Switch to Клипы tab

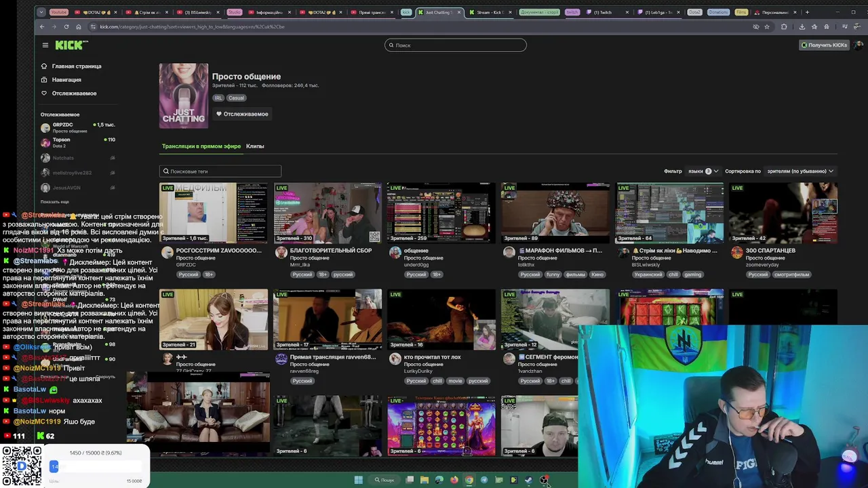coord(255,146)
